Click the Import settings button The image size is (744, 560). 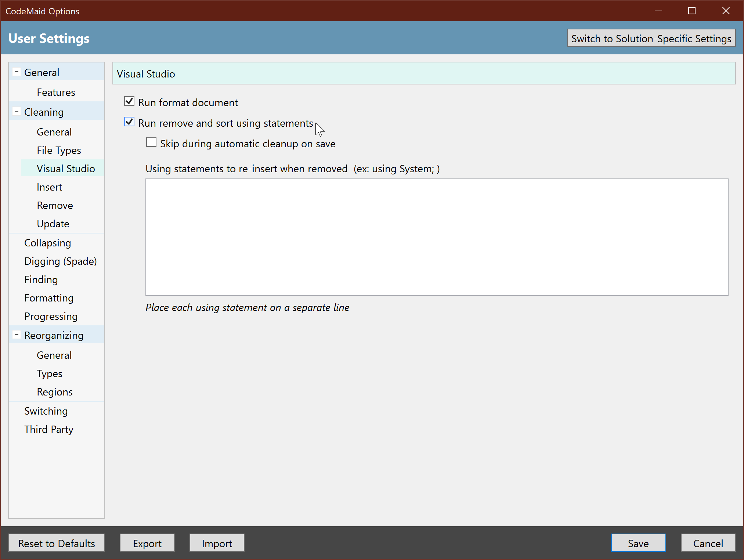[x=217, y=543]
